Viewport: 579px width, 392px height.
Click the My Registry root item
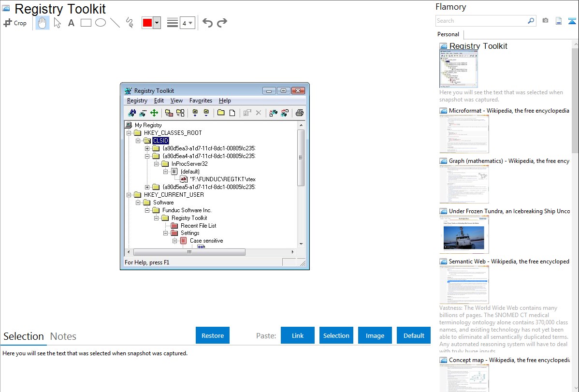[x=148, y=125]
